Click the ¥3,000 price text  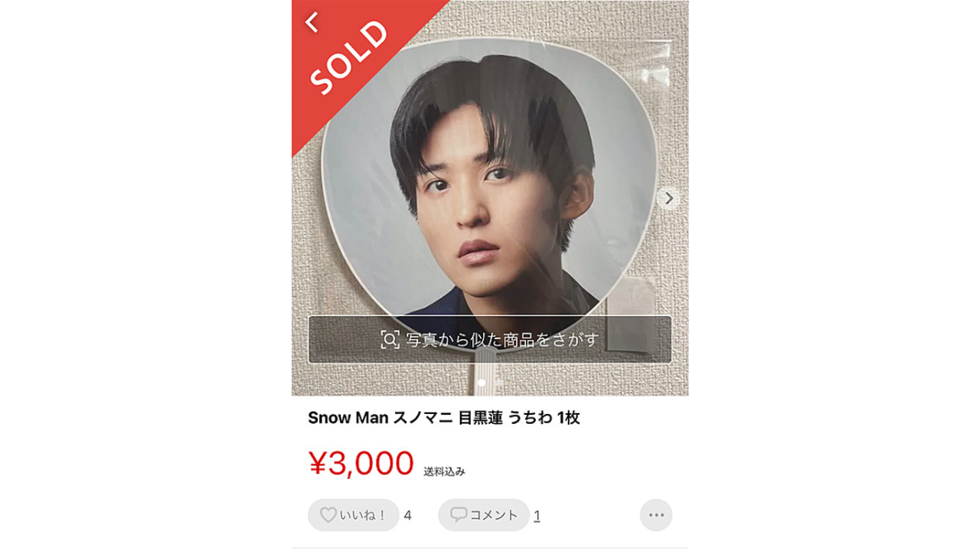[361, 463]
